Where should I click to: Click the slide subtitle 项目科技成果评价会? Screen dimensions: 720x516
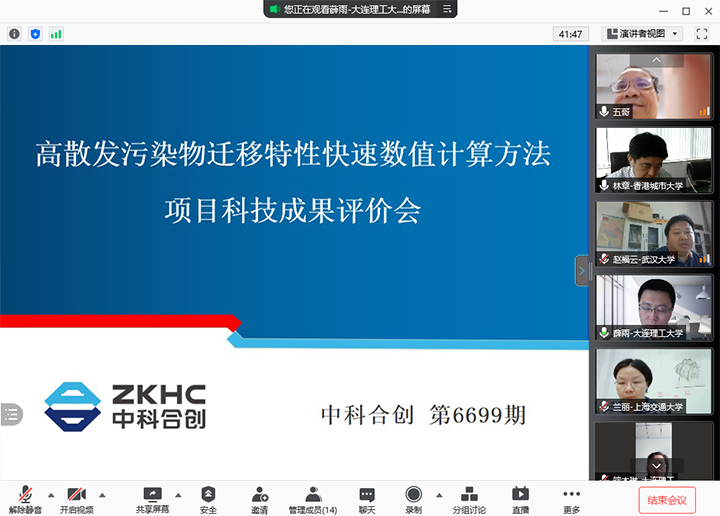pyautogui.click(x=293, y=210)
